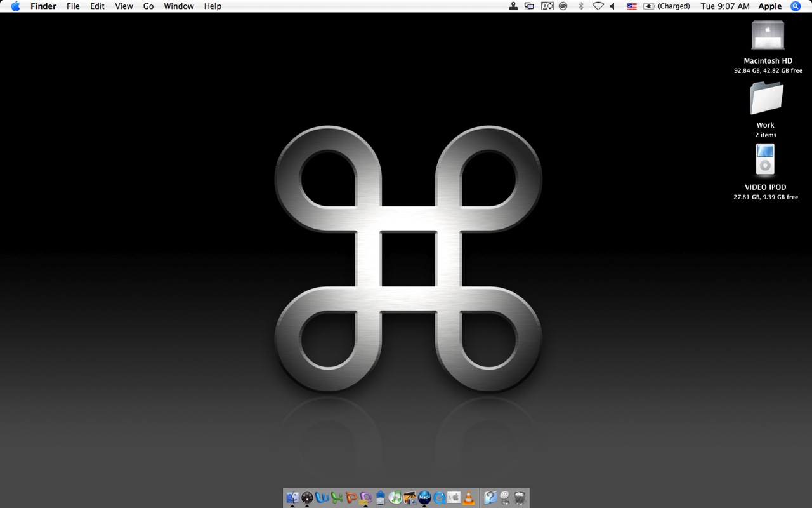812x508 pixels.
Task: Click the stamp-shaped menu bar icon
Action: pos(513,6)
